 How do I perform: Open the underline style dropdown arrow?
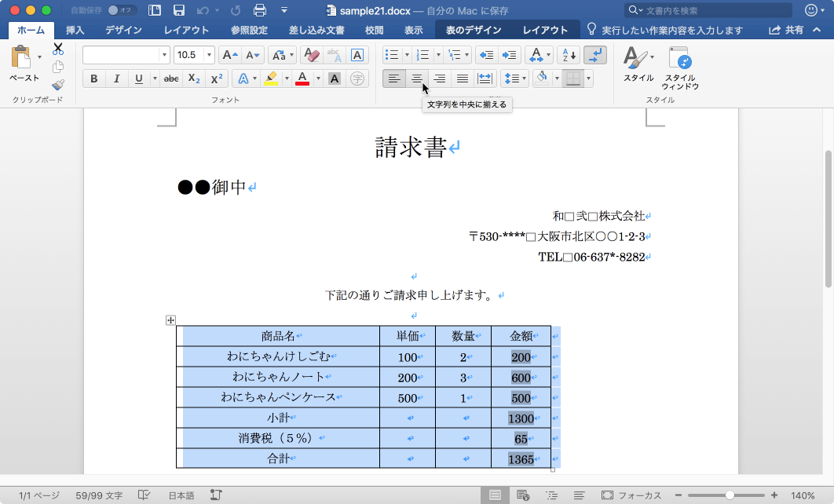coord(155,79)
